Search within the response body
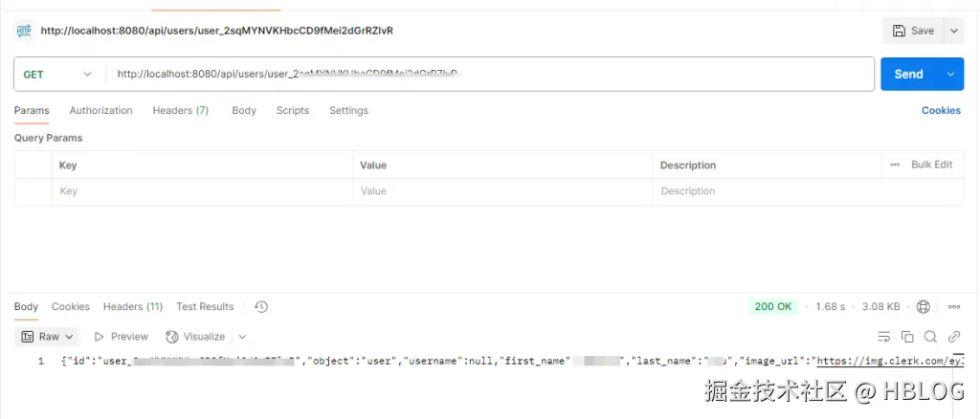 coord(930,337)
